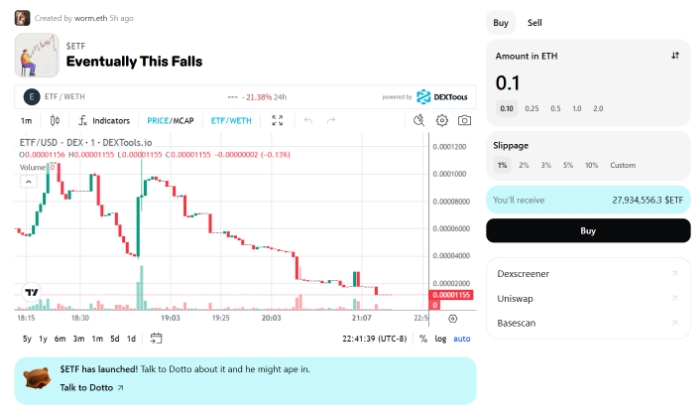Open chart settings gear icon
The width and height of the screenshot is (697, 411).
442,120
